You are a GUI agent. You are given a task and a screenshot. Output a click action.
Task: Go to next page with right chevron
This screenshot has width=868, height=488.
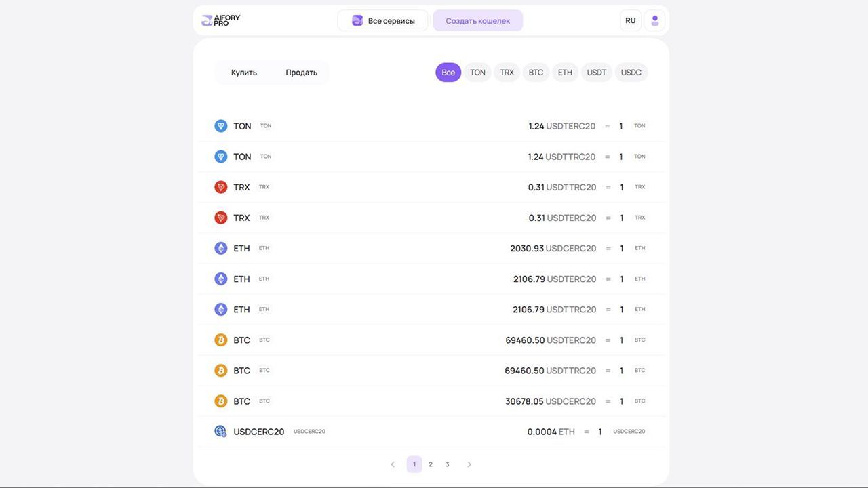469,464
